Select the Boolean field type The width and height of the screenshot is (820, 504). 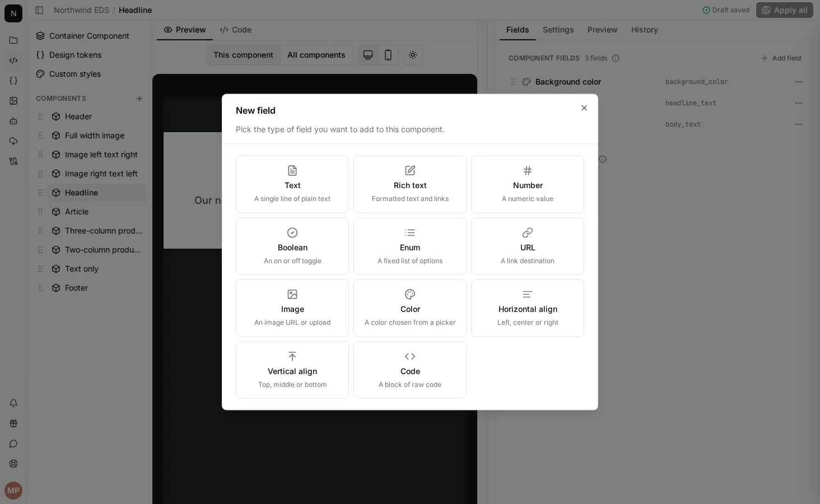(292, 246)
